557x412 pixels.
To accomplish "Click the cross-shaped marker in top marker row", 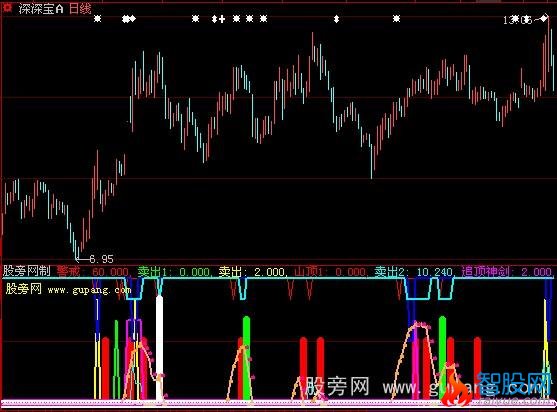I will 222,19.
